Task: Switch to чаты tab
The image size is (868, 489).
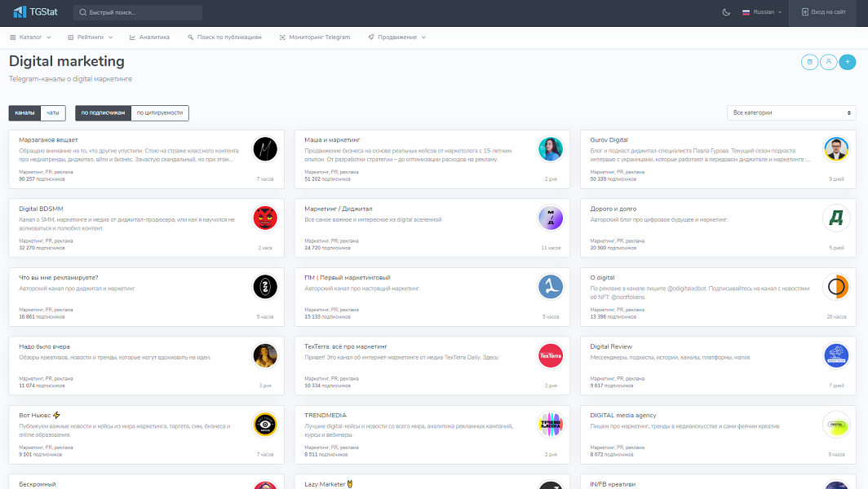Action: (x=52, y=112)
